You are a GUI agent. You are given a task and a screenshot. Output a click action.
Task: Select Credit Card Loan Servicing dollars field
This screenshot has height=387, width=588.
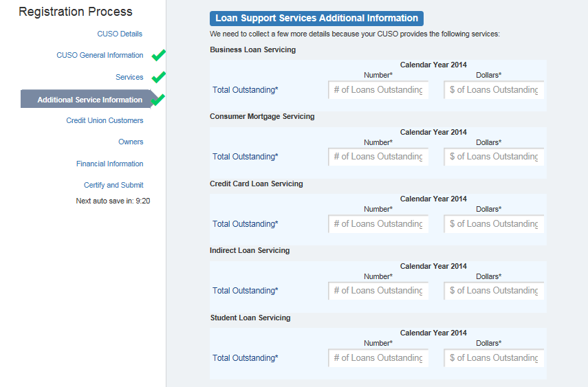coord(494,224)
